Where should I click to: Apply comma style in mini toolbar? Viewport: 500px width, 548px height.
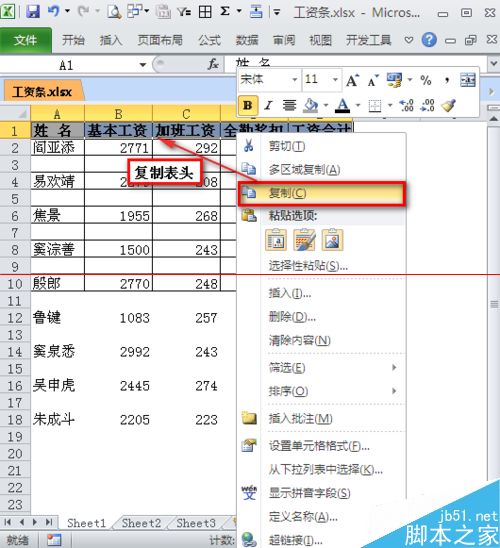pos(447,81)
